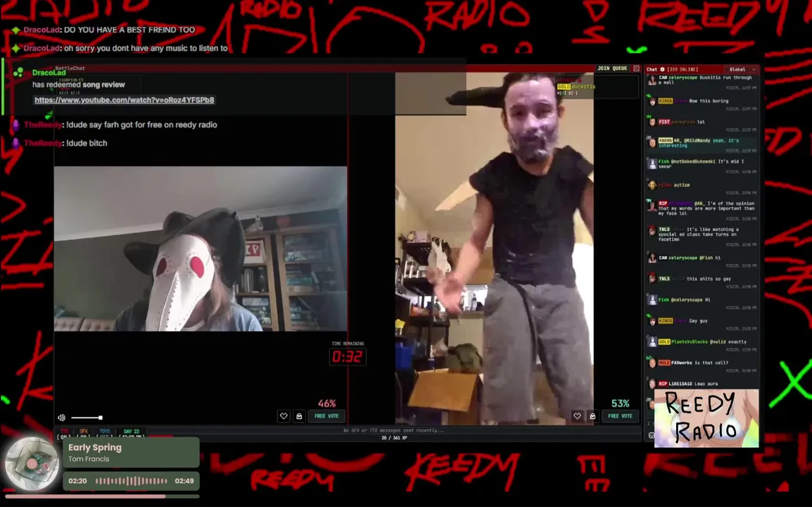Click the 20 / 361 XP progress bar
The image size is (812, 507).
click(394, 437)
